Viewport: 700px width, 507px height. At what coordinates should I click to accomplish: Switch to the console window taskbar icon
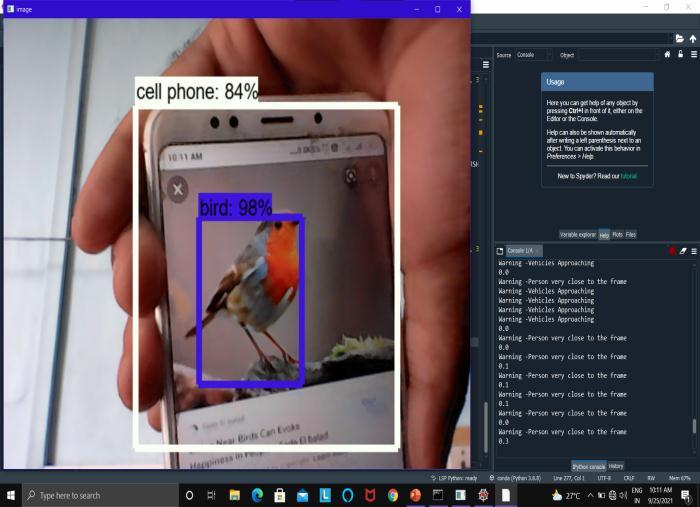pyautogui.click(x=438, y=495)
